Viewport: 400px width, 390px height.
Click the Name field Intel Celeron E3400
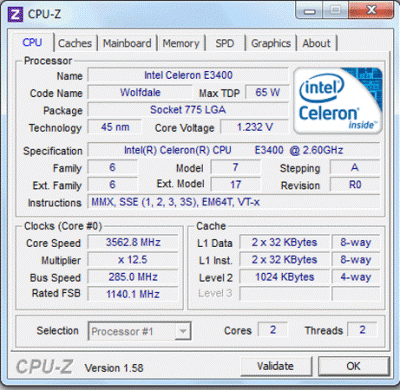188,75
